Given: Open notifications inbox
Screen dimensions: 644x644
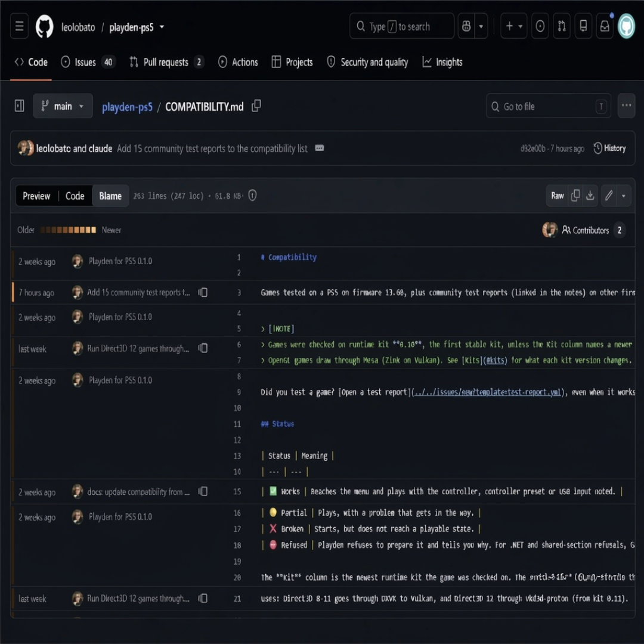Looking at the screenshot, I should click(x=605, y=26).
